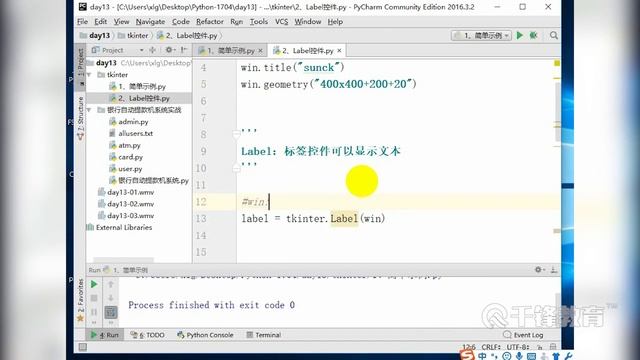Image resolution: width=640 pixels, height=360 pixels.
Task: Open the Terminal tab
Action: 264,335
